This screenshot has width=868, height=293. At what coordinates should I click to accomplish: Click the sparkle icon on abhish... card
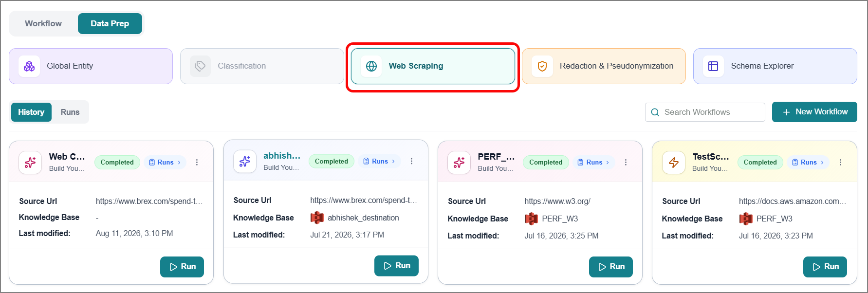tap(245, 161)
